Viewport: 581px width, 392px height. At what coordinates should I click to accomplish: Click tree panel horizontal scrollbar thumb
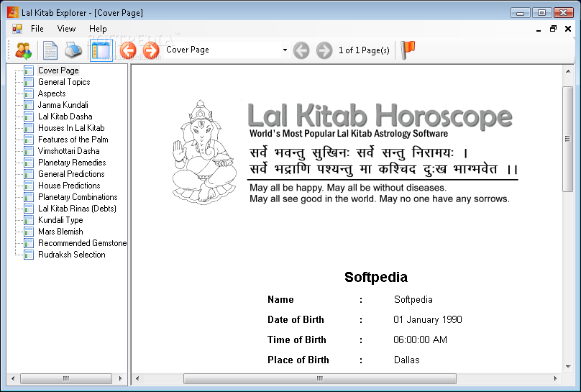tap(66, 378)
